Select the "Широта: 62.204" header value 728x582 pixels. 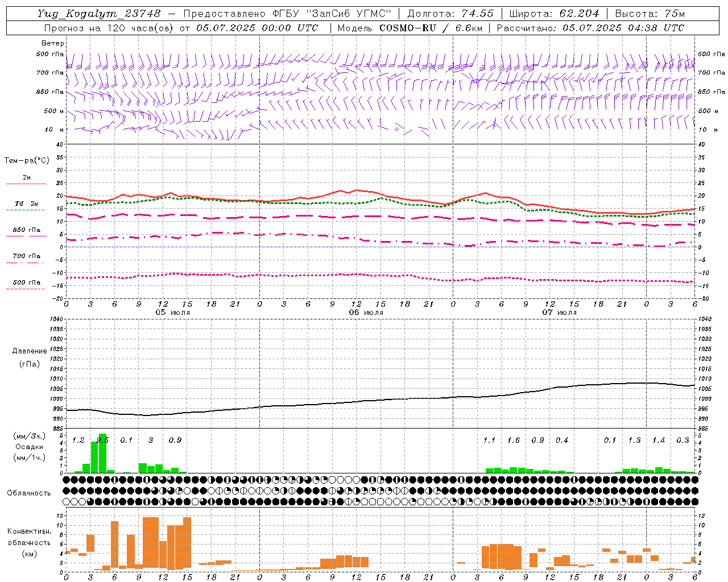pyautogui.click(x=554, y=14)
